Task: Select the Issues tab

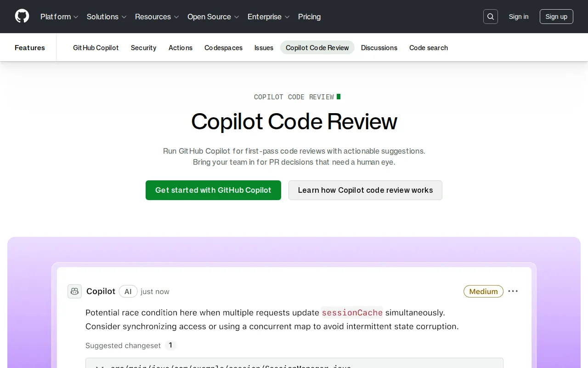Action: tap(264, 48)
